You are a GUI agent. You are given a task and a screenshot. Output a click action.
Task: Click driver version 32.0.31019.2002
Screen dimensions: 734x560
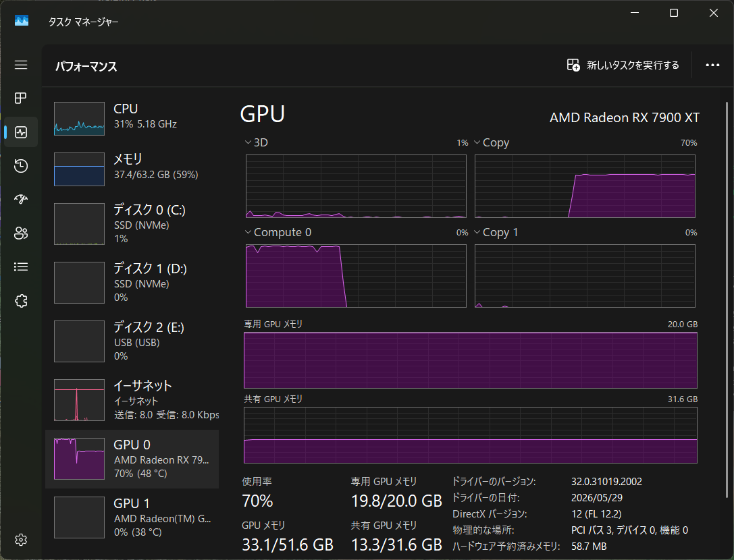tap(606, 482)
